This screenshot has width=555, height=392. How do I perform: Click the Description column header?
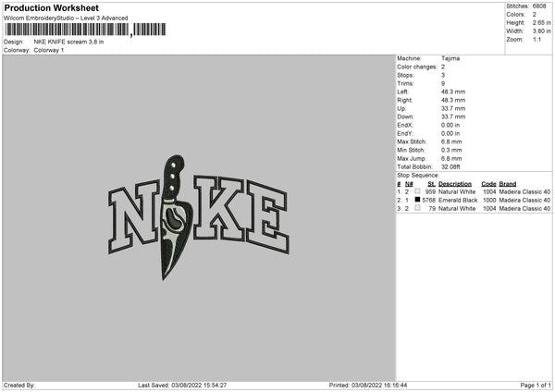(x=455, y=184)
